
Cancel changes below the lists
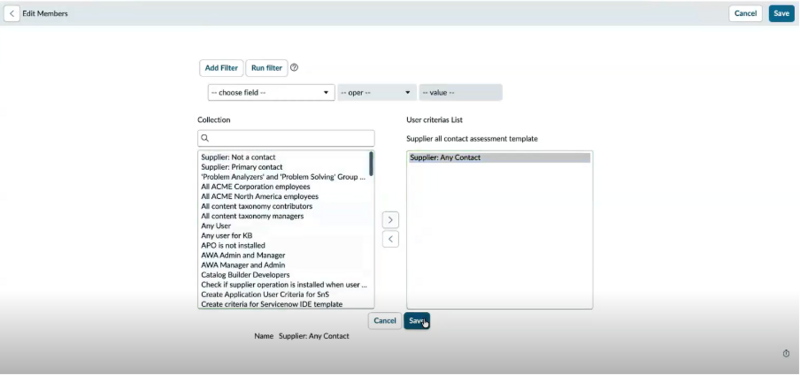385,320
